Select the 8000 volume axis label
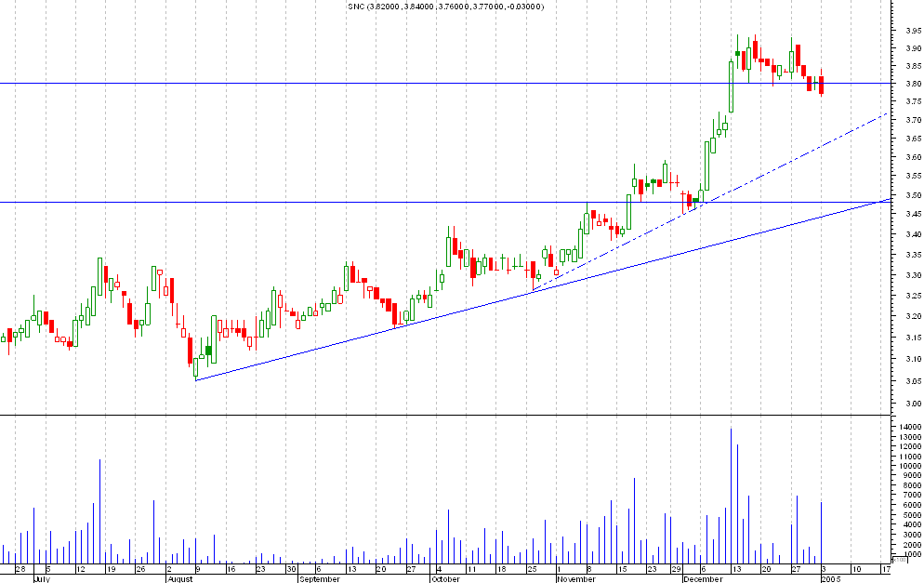Viewport: 924px width, 583px height. (x=913, y=485)
